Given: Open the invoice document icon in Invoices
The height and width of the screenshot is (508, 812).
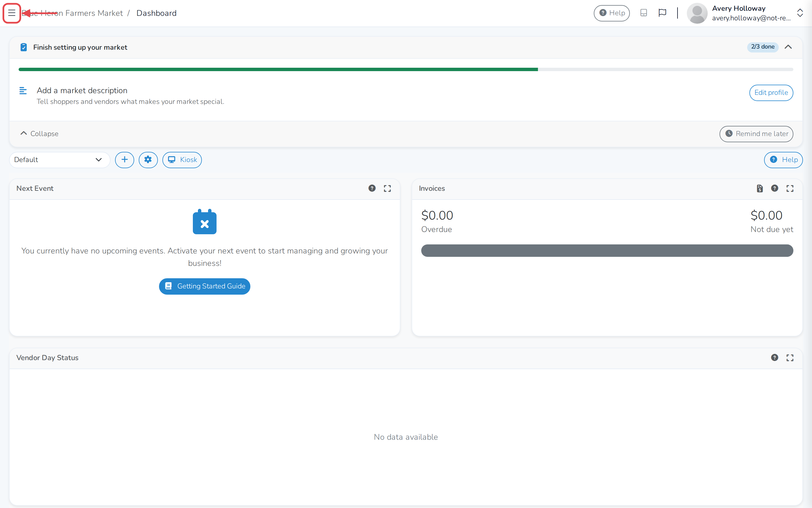Looking at the screenshot, I should (x=760, y=189).
